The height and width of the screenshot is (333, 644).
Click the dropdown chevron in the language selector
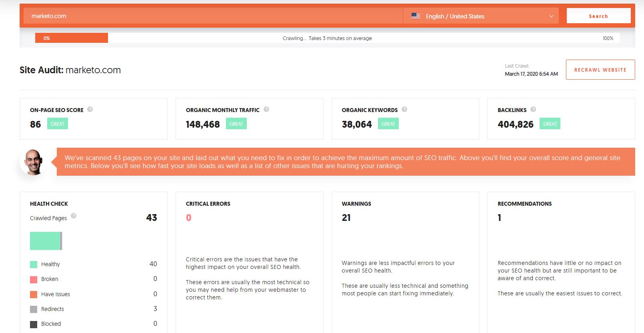click(x=551, y=16)
